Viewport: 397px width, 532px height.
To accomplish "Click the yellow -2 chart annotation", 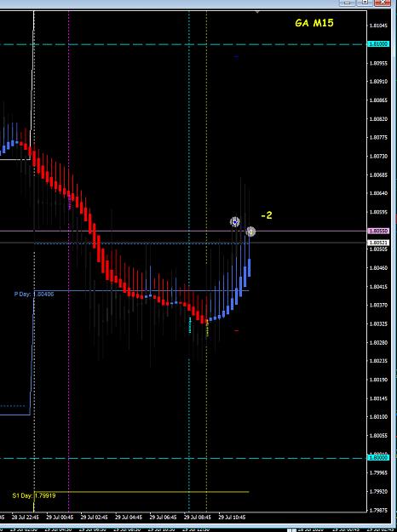I will tap(267, 215).
